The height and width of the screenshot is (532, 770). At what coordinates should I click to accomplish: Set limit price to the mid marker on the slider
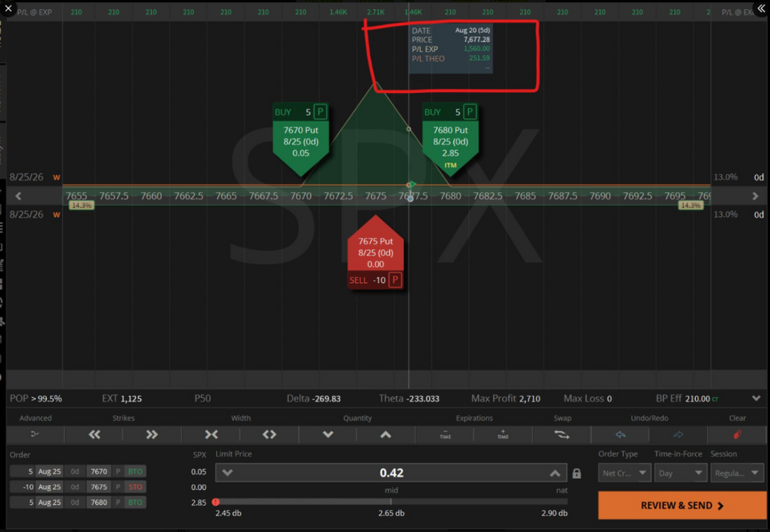(391, 501)
